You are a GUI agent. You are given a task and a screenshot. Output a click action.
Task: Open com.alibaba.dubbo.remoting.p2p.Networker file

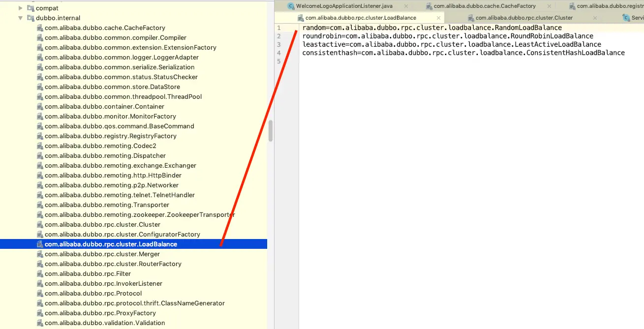pos(112,185)
